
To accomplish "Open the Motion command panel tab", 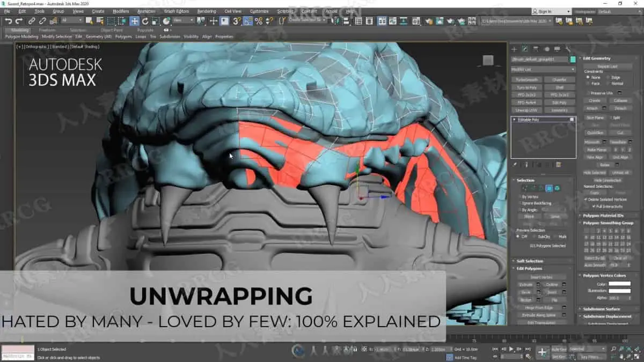I will tap(546, 49).
